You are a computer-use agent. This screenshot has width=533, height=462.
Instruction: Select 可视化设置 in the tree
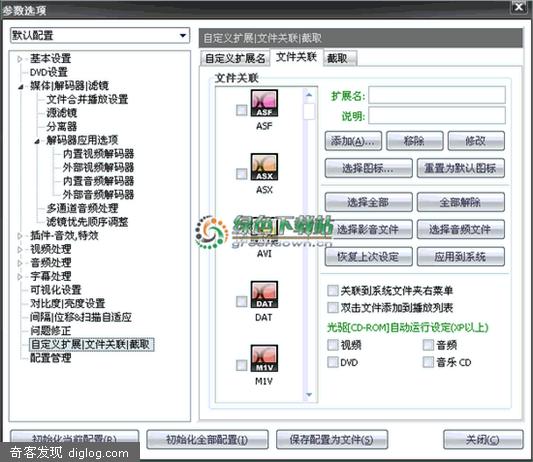56,290
